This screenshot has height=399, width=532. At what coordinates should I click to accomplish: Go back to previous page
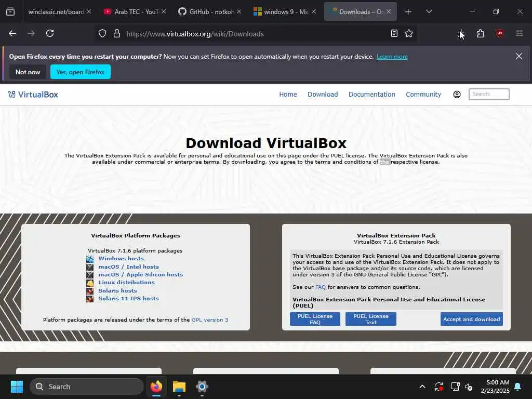(12, 34)
